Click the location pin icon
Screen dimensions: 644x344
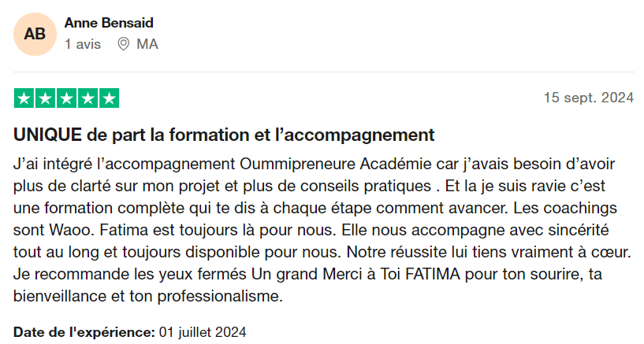123,44
